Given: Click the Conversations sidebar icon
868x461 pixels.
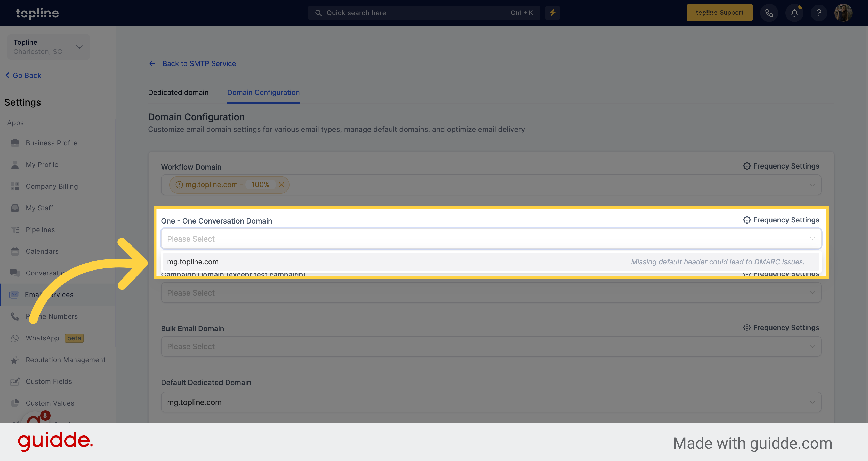Looking at the screenshot, I should 15,273.
